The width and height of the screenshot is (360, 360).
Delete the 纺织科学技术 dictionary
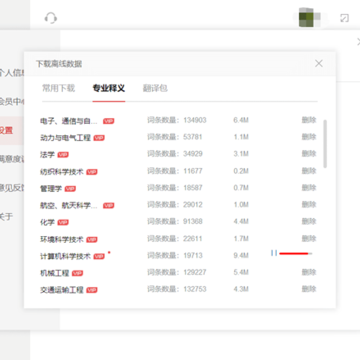309,171
